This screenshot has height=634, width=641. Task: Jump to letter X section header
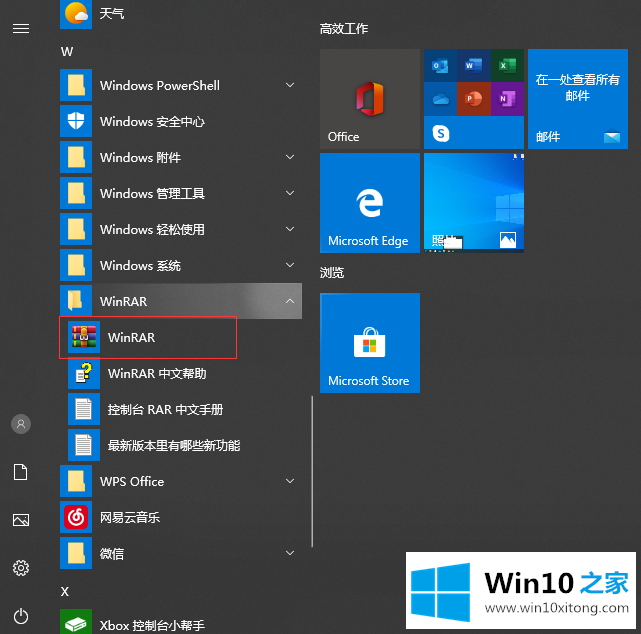coord(65,591)
